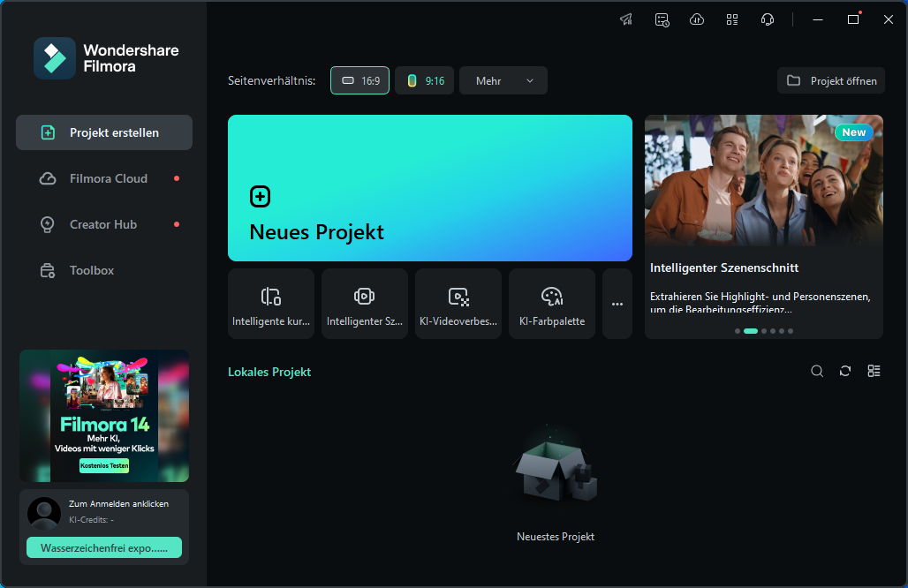Open the Toolbox sidebar item

[x=92, y=270]
